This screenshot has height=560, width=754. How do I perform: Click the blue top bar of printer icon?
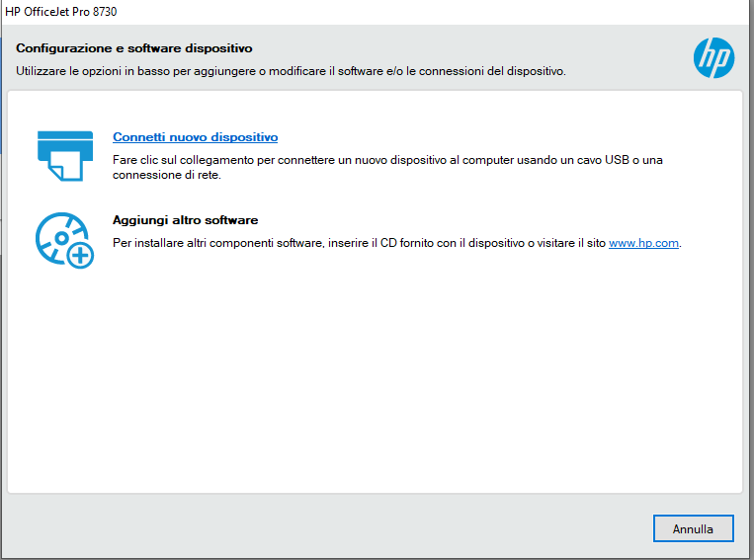(65, 139)
